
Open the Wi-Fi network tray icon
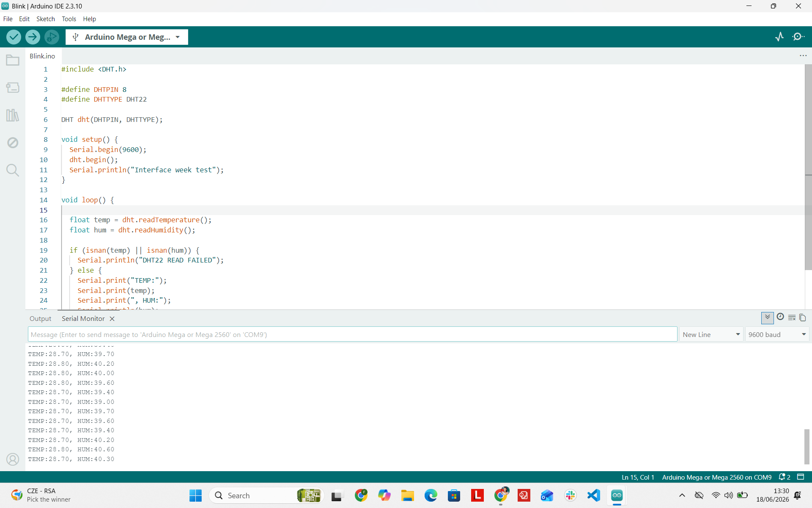[716, 495]
